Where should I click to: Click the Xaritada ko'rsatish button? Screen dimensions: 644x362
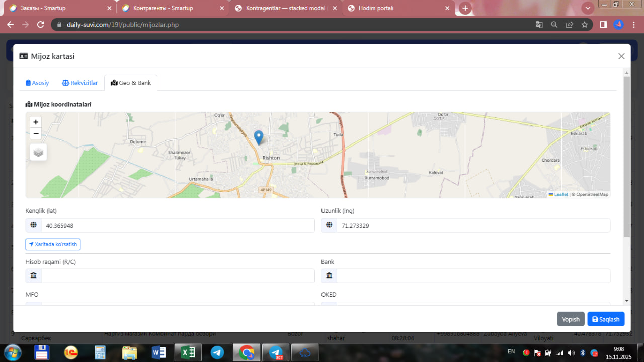point(53,244)
